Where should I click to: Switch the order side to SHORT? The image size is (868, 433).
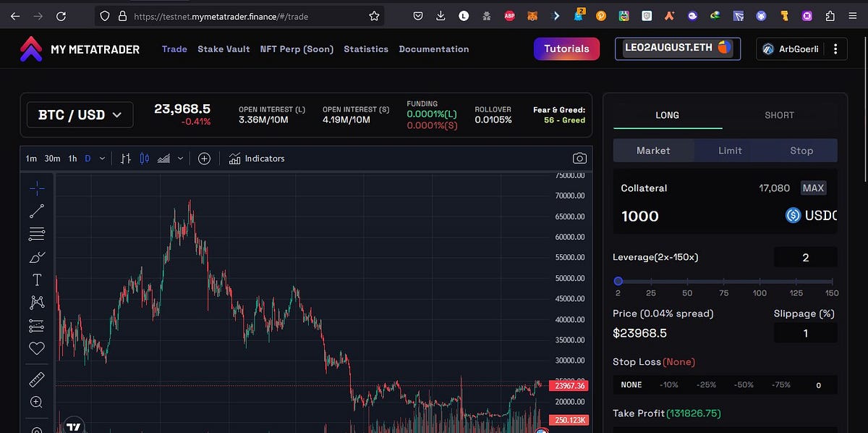pyautogui.click(x=779, y=114)
